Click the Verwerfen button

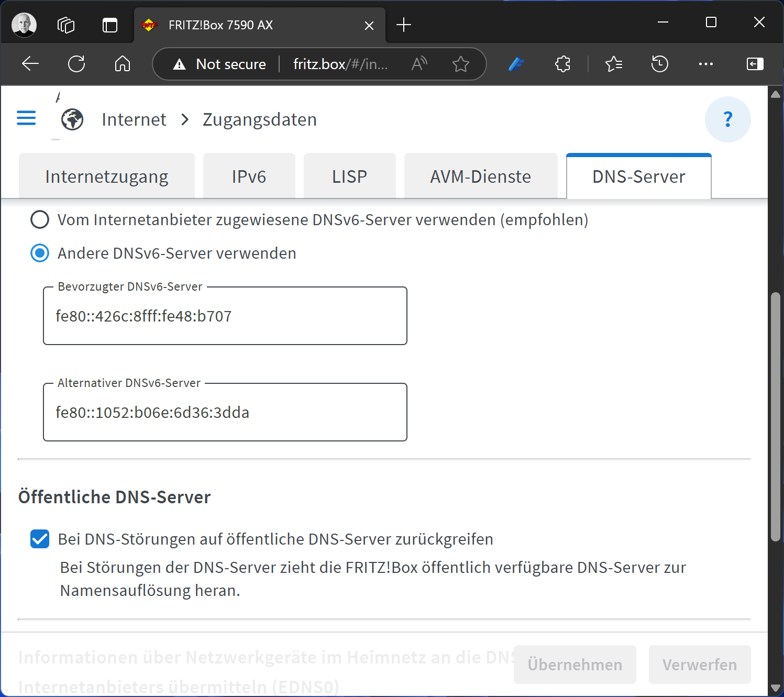tap(699, 665)
